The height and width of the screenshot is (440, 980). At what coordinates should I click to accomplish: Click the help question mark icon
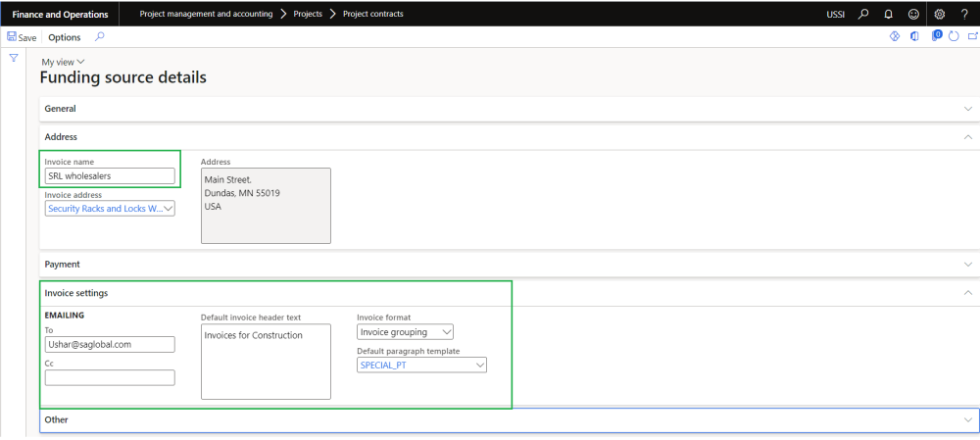(964, 14)
